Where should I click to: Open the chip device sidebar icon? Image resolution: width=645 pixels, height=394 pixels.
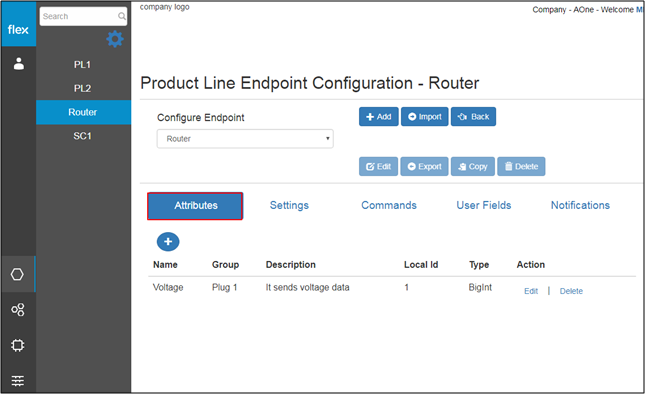click(x=18, y=345)
